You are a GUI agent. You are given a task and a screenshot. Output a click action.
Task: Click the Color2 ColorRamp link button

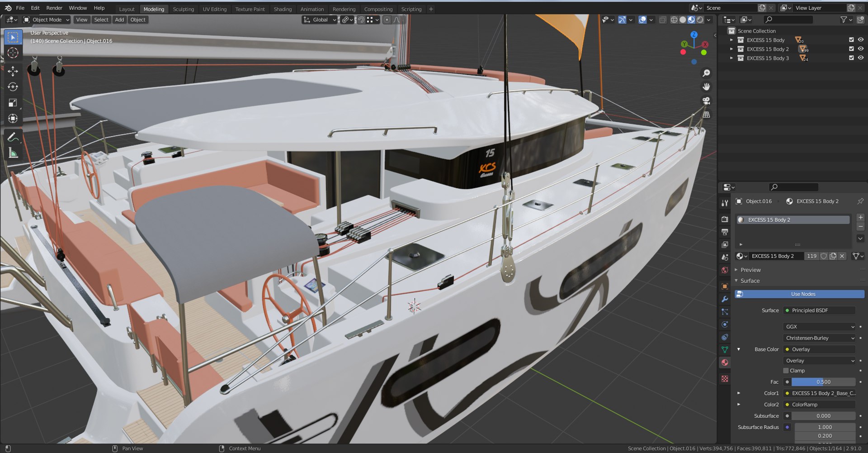819,405
